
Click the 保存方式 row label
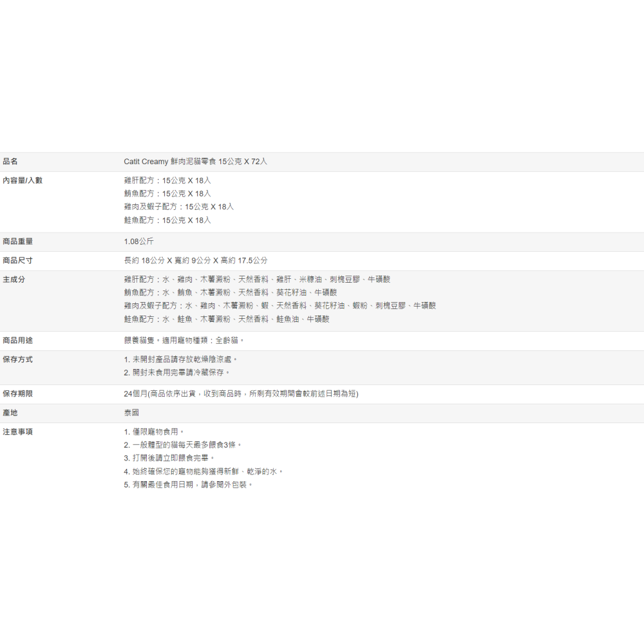pos(18,359)
